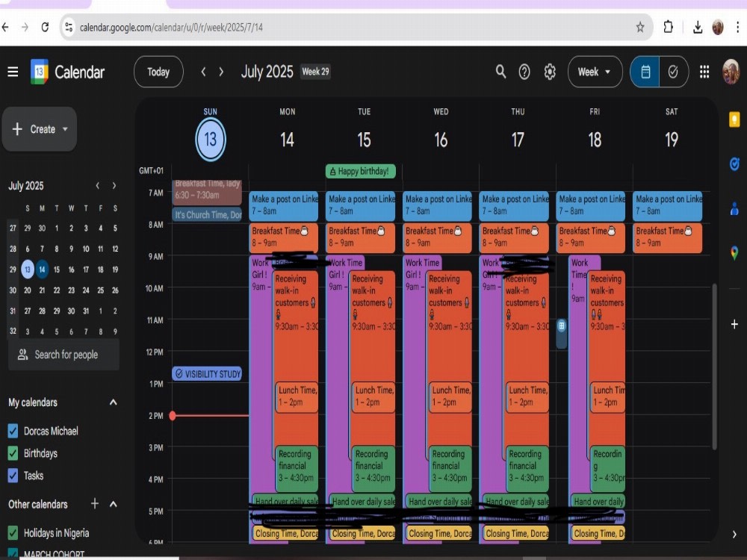Go back in the browser
Screen dimensions: 747x560
click(5, 27)
